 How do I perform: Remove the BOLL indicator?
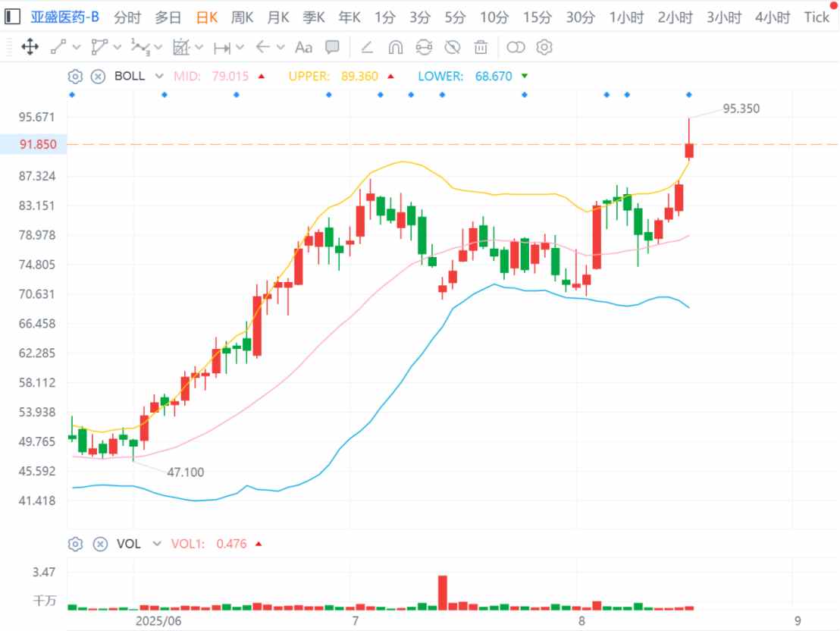coord(98,76)
